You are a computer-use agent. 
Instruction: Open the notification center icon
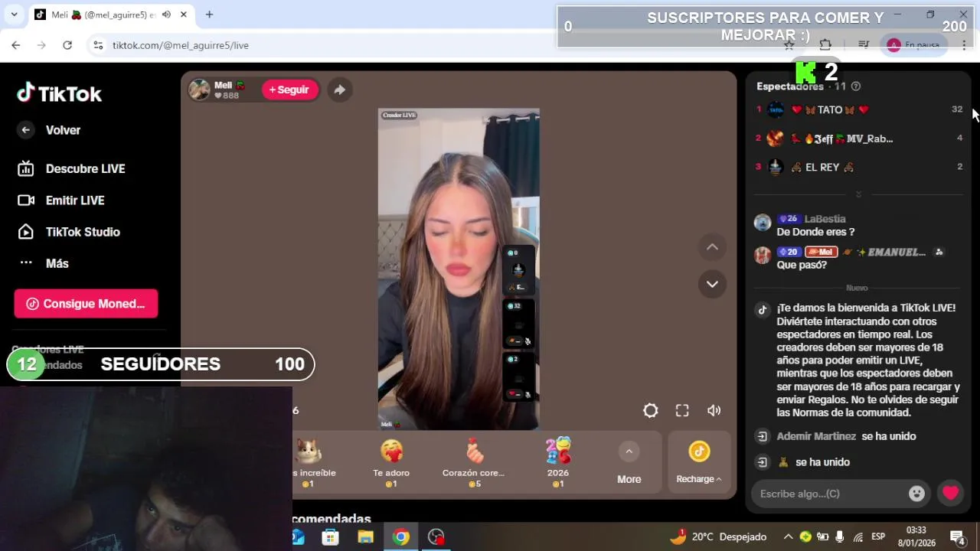957,537
